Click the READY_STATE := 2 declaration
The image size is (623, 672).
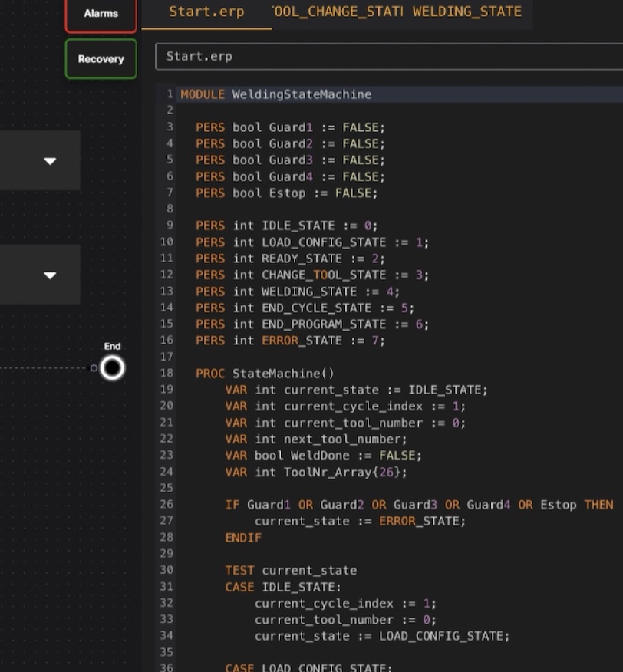[290, 259]
